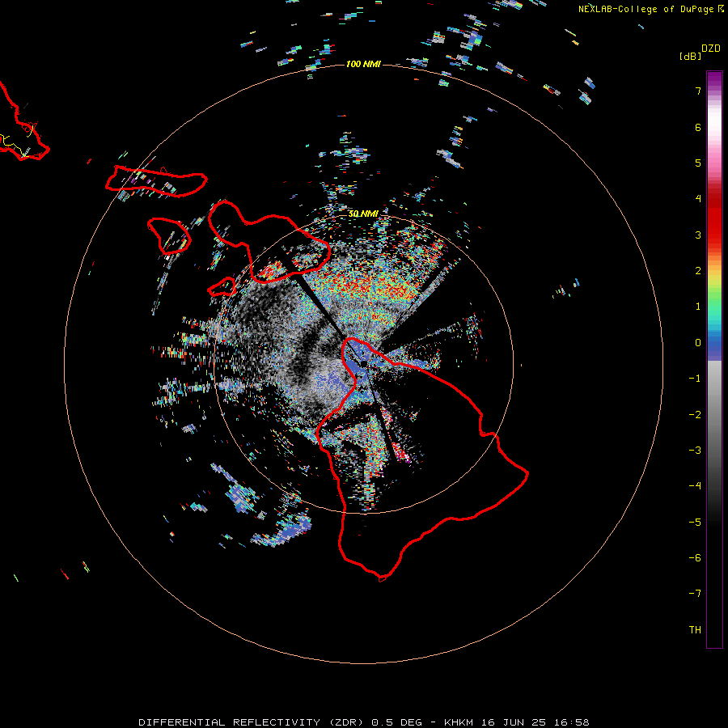Viewport: 728px width, 728px height.
Task: Click the 0 value on the color scale
Action: point(698,343)
